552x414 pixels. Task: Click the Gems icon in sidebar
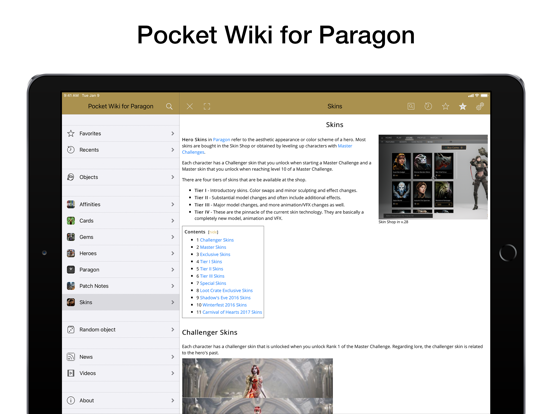pyautogui.click(x=71, y=237)
